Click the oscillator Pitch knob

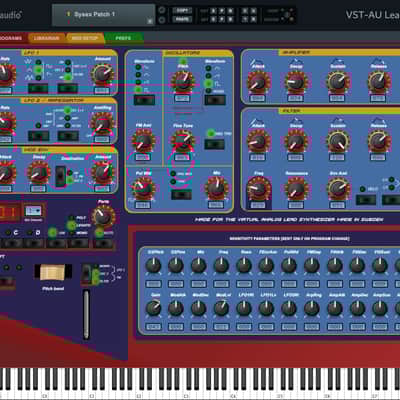[183, 82]
